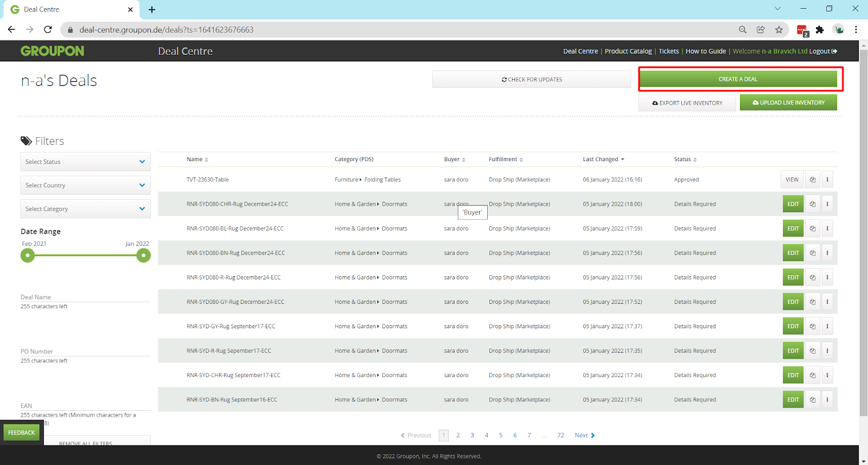Go back in browser history

tap(11, 30)
